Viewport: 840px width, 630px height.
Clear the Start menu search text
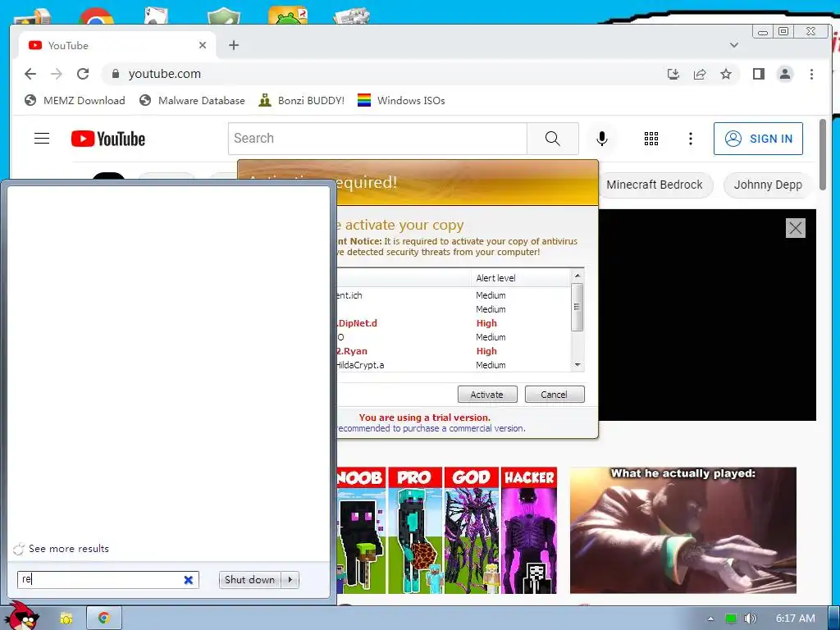click(188, 580)
